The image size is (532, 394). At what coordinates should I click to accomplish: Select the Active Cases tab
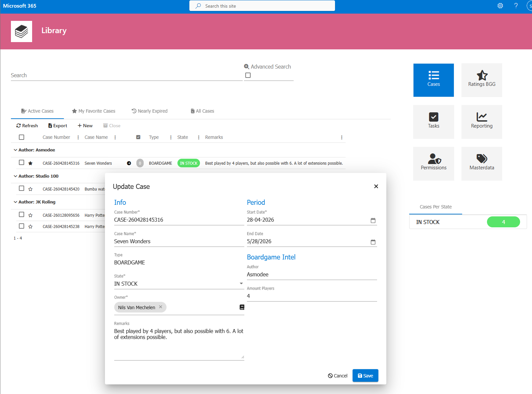pos(37,111)
